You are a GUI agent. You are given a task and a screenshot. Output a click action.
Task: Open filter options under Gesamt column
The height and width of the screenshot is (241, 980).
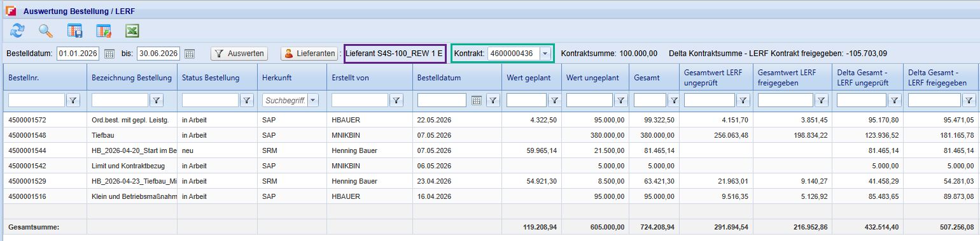pyautogui.click(x=674, y=100)
